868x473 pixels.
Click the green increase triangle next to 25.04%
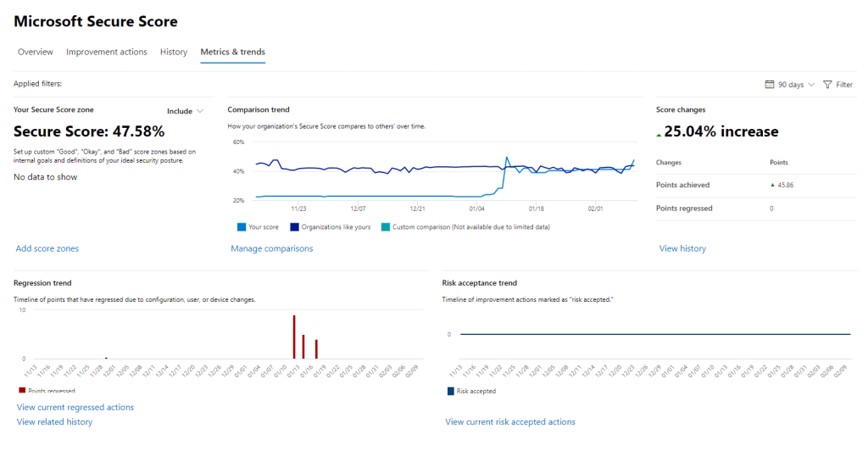(x=659, y=134)
